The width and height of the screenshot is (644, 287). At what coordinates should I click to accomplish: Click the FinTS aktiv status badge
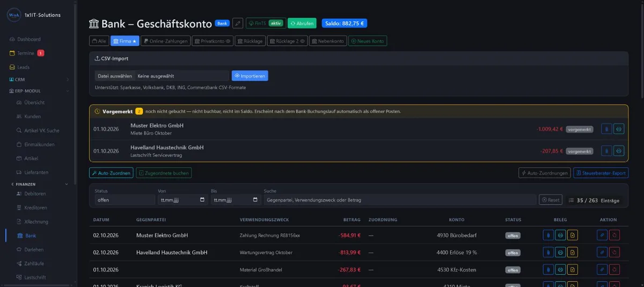[x=265, y=23]
